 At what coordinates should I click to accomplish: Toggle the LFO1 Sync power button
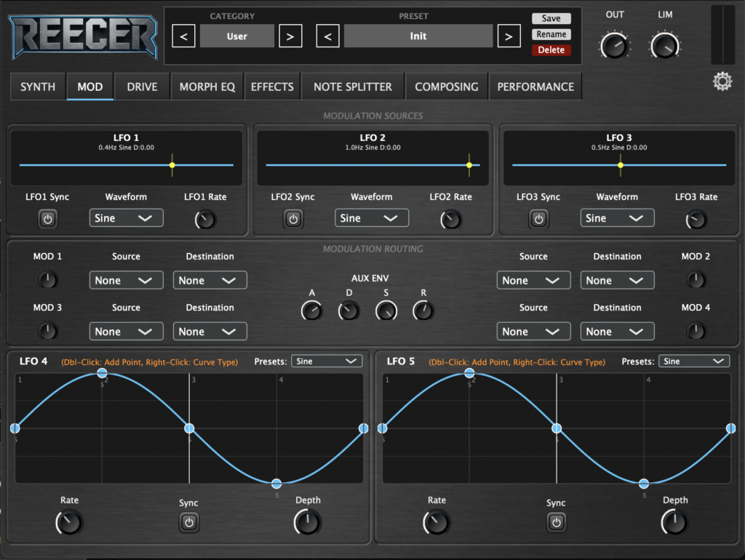(x=47, y=219)
